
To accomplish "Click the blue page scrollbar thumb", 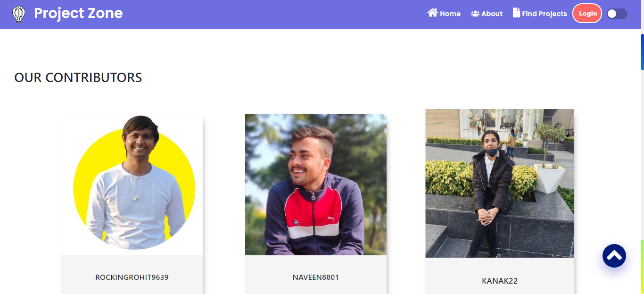I will 642,52.
